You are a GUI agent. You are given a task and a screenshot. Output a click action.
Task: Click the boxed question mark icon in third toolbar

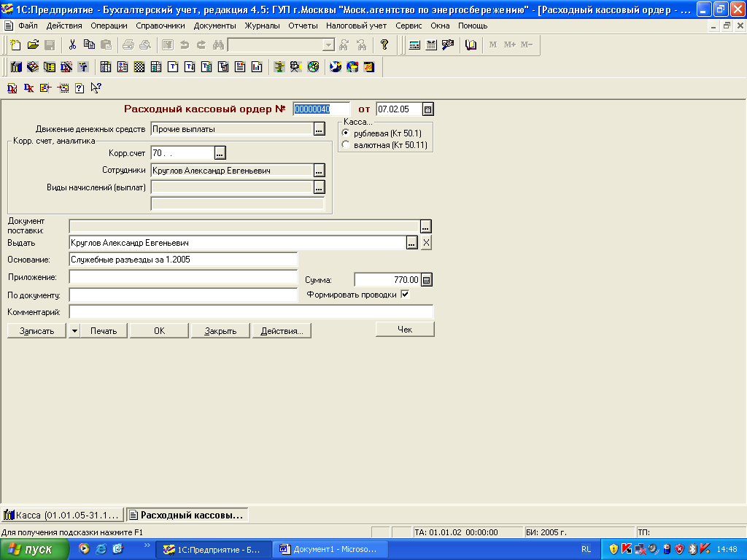80,88
